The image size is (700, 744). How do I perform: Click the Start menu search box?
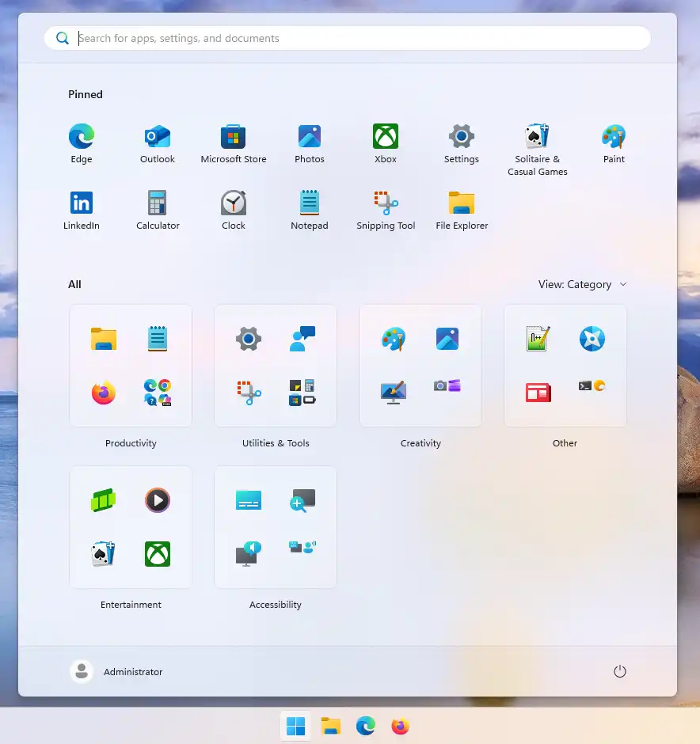tap(348, 38)
